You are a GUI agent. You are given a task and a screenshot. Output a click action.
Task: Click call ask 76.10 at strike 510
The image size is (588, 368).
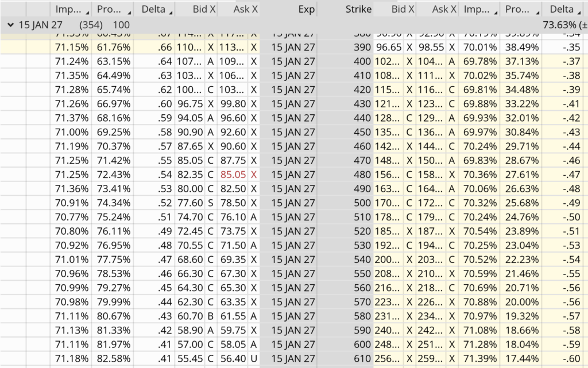(x=233, y=216)
